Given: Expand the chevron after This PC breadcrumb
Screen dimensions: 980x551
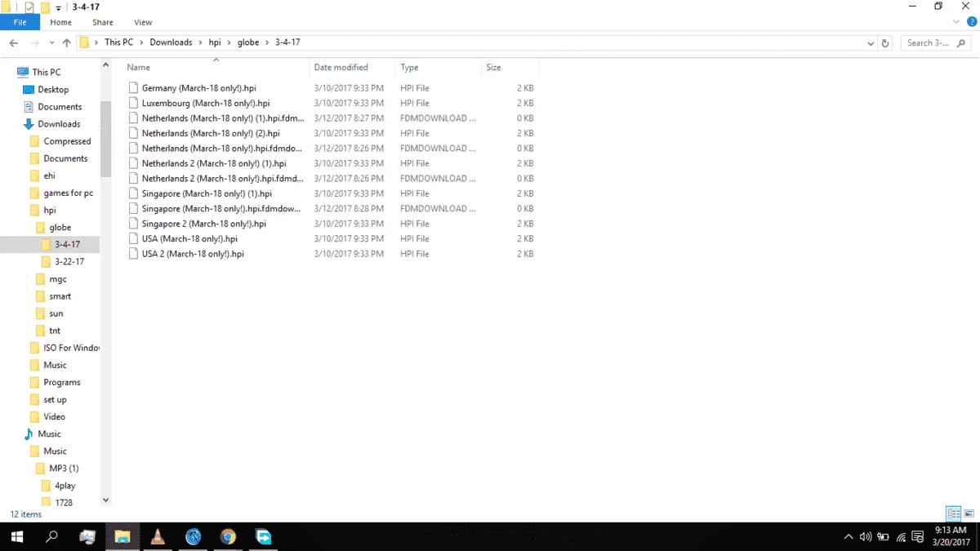Looking at the screenshot, I should tap(141, 42).
